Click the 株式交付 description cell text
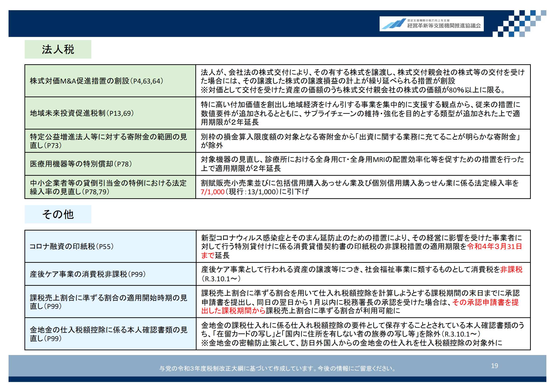 362,81
